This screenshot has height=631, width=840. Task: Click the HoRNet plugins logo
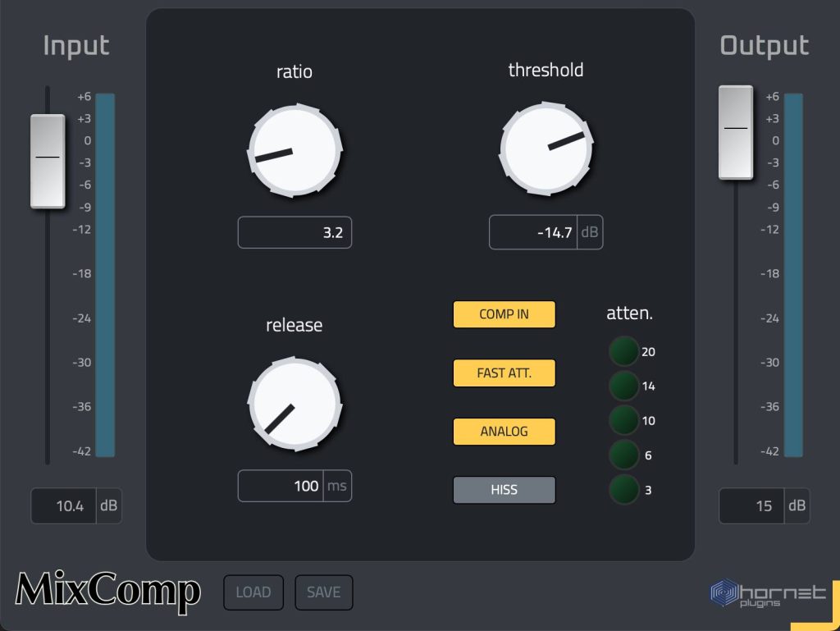767,593
